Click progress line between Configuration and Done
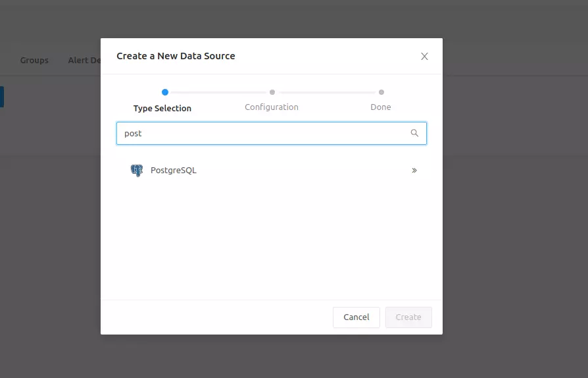The width and height of the screenshot is (588, 378). [327, 92]
